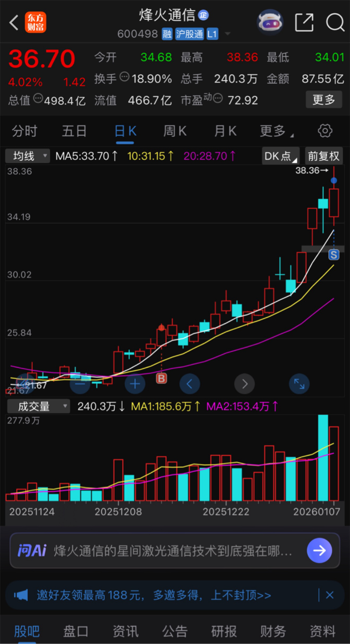
Task: Zoom in chart with plus icon
Action: 135,384
